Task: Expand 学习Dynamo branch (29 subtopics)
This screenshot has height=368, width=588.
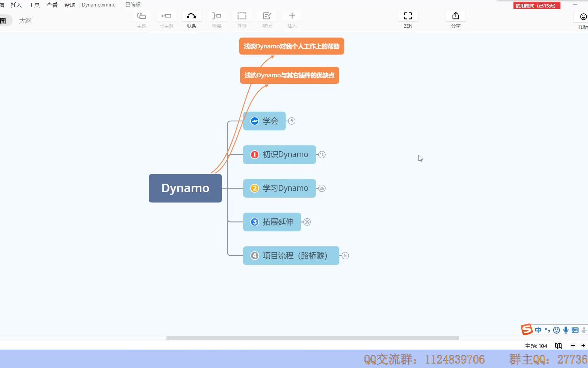Action: tap(322, 188)
